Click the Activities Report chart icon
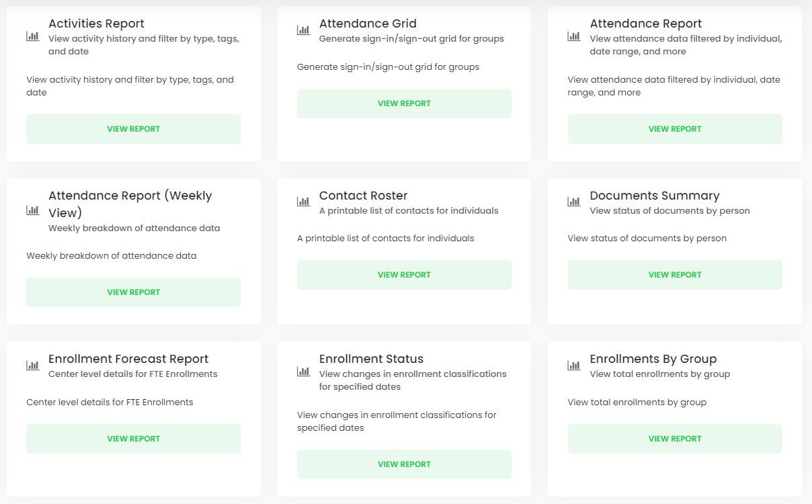 coord(32,36)
